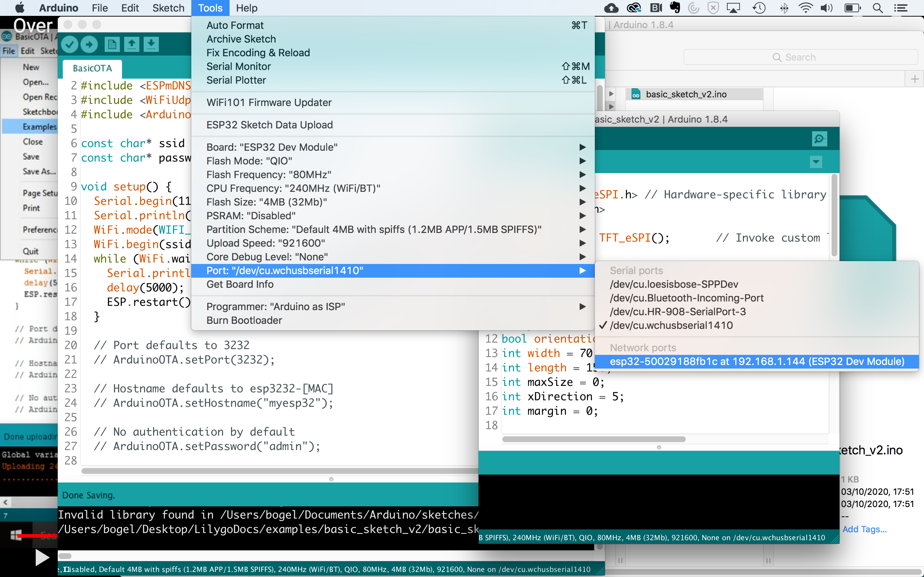Viewport: 924px width, 577px height.
Task: Click the New sketch toolbar icon
Action: pyautogui.click(x=112, y=45)
